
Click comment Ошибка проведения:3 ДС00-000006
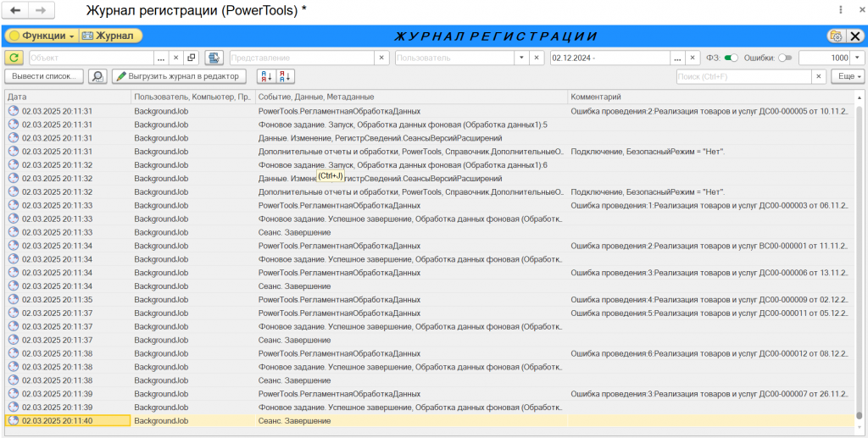coord(709,273)
